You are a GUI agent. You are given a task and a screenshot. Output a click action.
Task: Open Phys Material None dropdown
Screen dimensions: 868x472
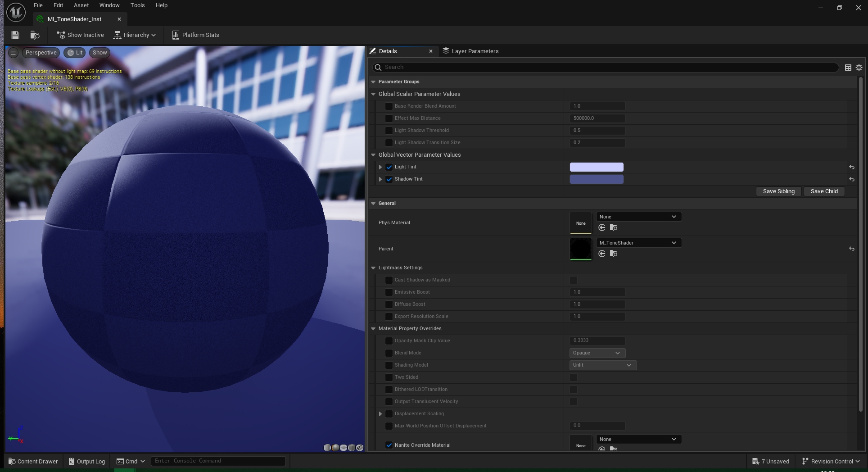pyautogui.click(x=638, y=217)
